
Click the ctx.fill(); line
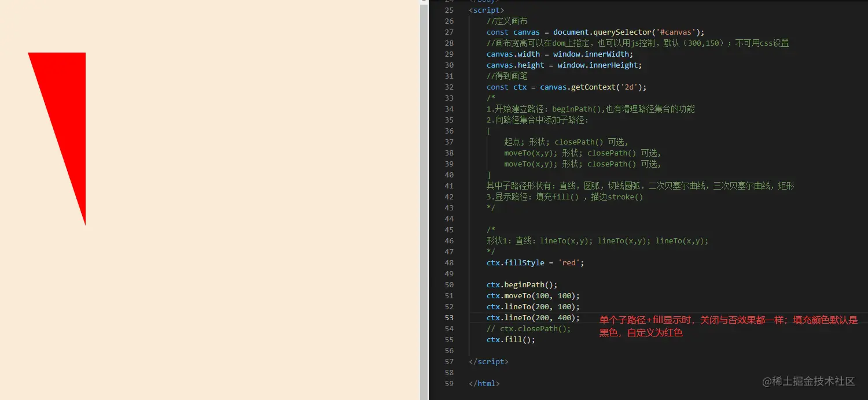(511, 340)
